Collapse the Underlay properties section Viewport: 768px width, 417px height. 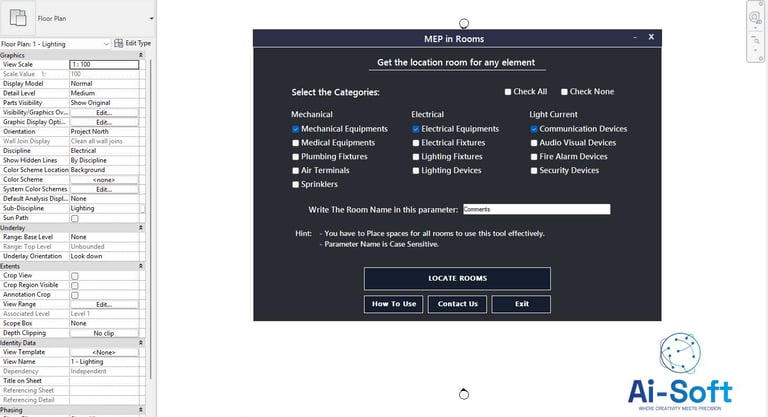(141, 228)
